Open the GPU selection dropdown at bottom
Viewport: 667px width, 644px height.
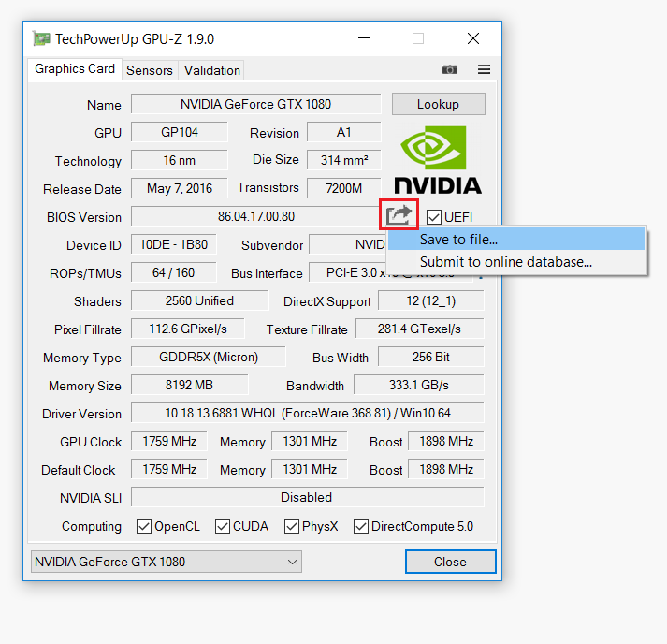(167, 562)
